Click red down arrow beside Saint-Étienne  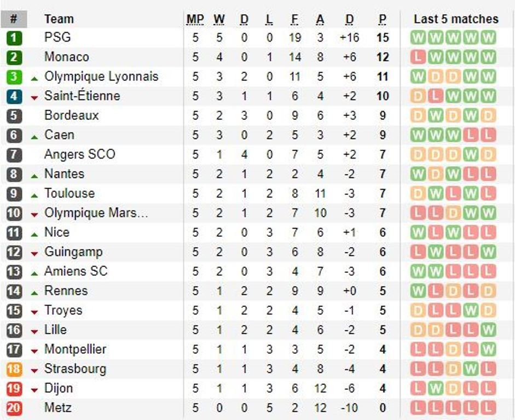(34, 97)
